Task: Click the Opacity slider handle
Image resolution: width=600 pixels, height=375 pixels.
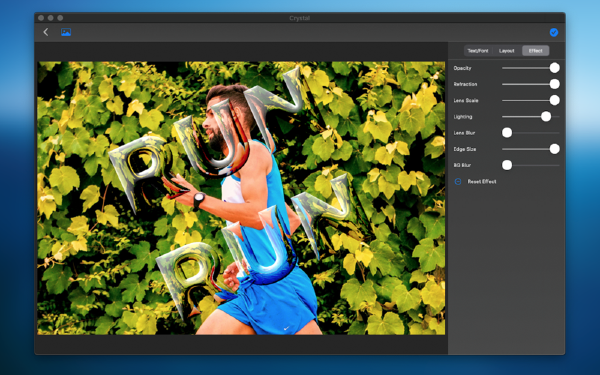Action: pos(554,68)
